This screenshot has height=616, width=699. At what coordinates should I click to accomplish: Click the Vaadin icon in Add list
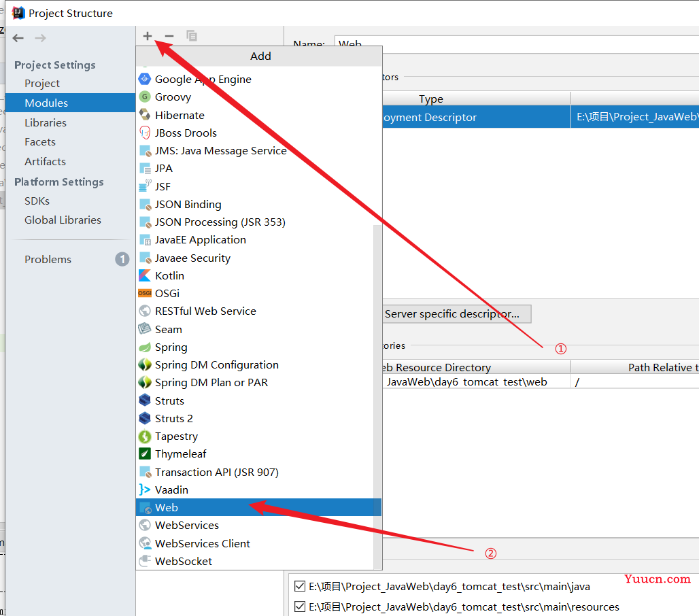coord(145,490)
